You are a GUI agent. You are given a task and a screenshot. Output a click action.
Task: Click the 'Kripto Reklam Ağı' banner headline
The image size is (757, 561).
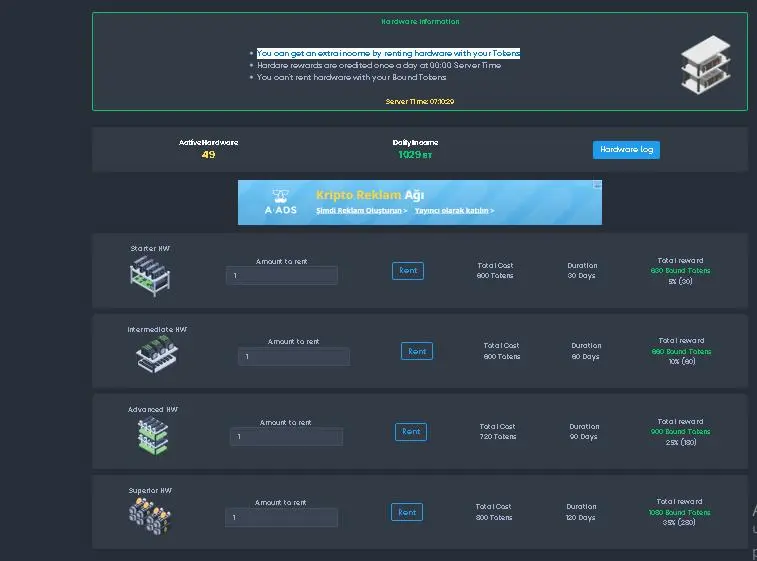click(370, 195)
